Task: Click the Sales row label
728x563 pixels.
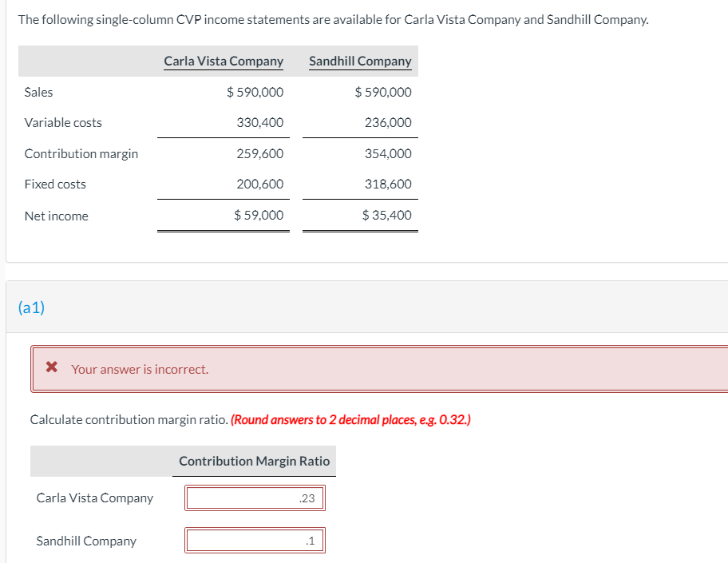Action: [x=38, y=93]
